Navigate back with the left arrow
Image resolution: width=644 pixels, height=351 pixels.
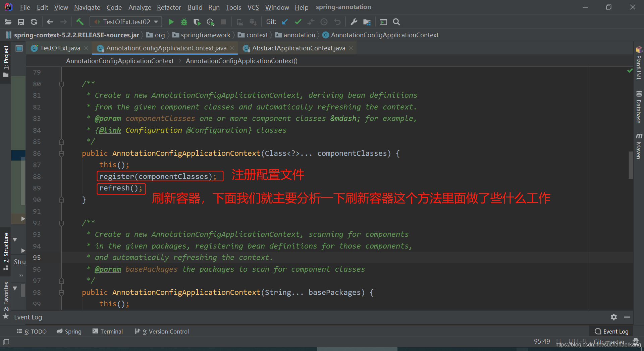coord(50,22)
